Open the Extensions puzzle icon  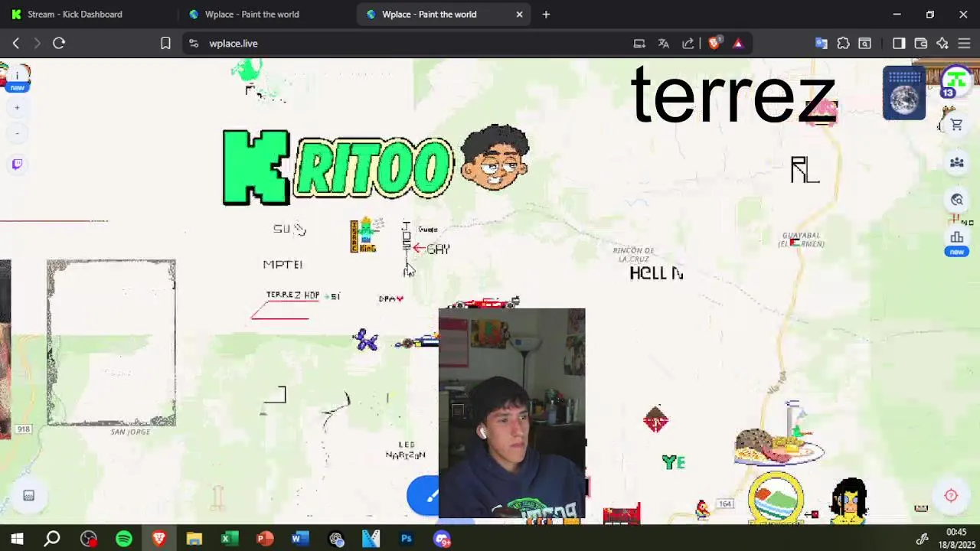coord(843,44)
